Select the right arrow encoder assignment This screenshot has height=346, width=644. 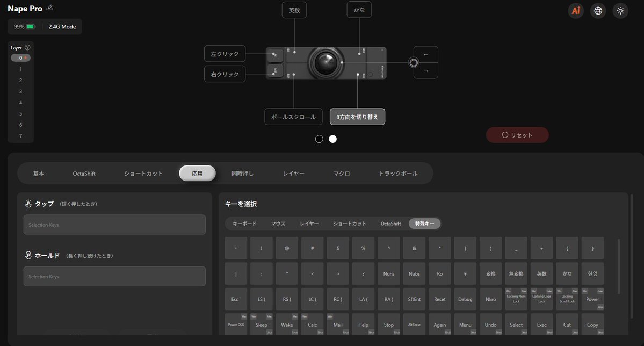425,71
